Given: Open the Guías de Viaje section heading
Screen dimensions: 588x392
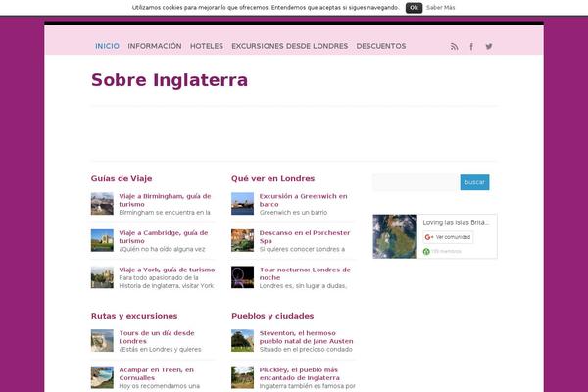Looking at the screenshot, I should point(122,178).
